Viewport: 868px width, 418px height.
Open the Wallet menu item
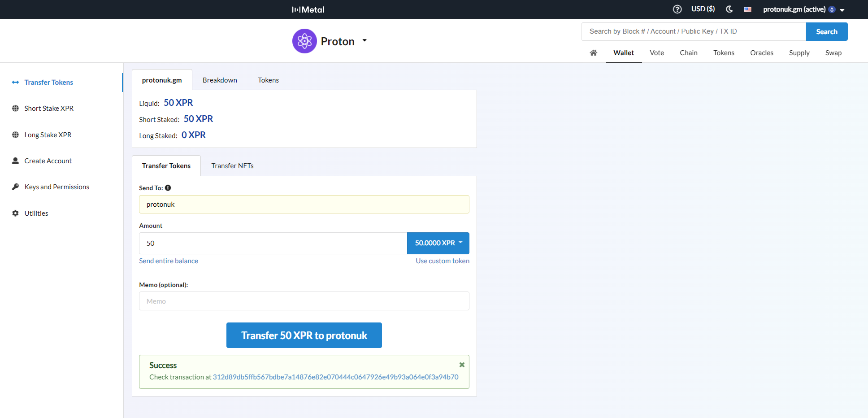tap(624, 53)
